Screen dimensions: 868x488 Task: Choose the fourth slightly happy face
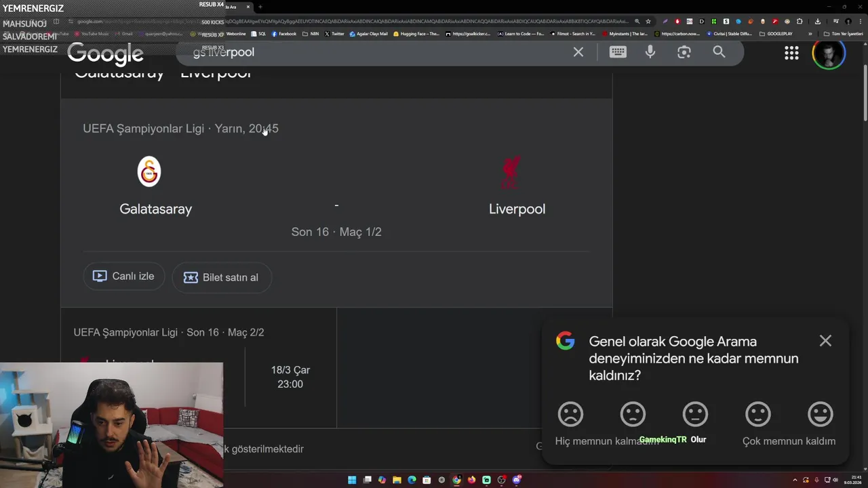[758, 414]
